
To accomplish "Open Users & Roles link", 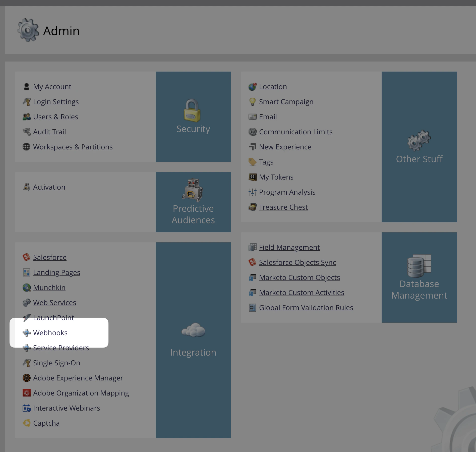I will point(56,117).
